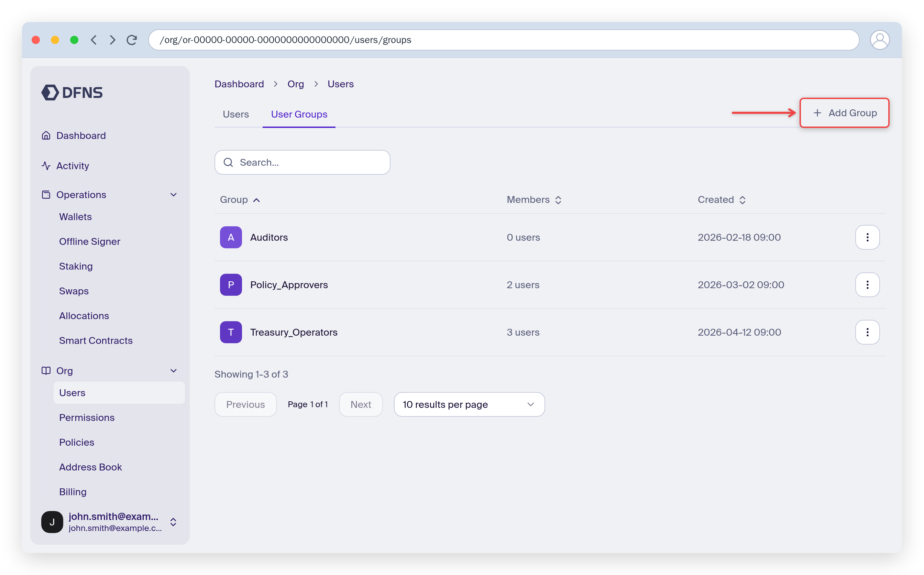Image resolution: width=924 pixels, height=575 pixels.
Task: Select the User Groups tab
Action: 299,115
